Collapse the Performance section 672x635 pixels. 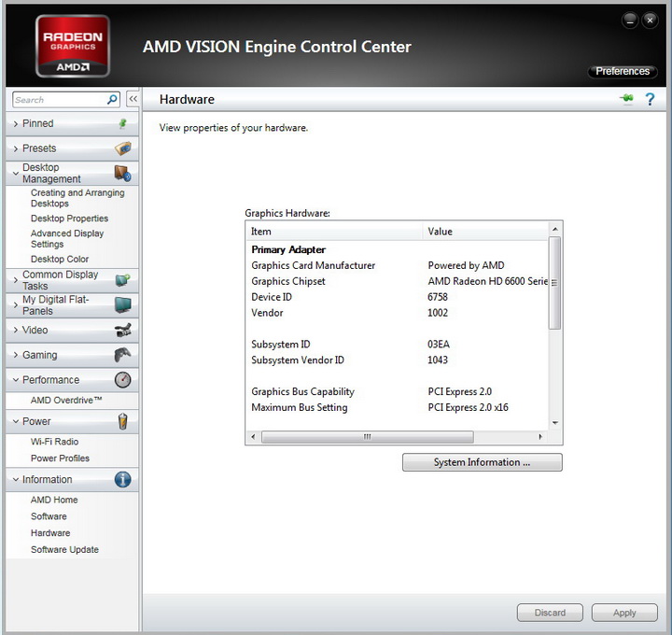coord(72,380)
